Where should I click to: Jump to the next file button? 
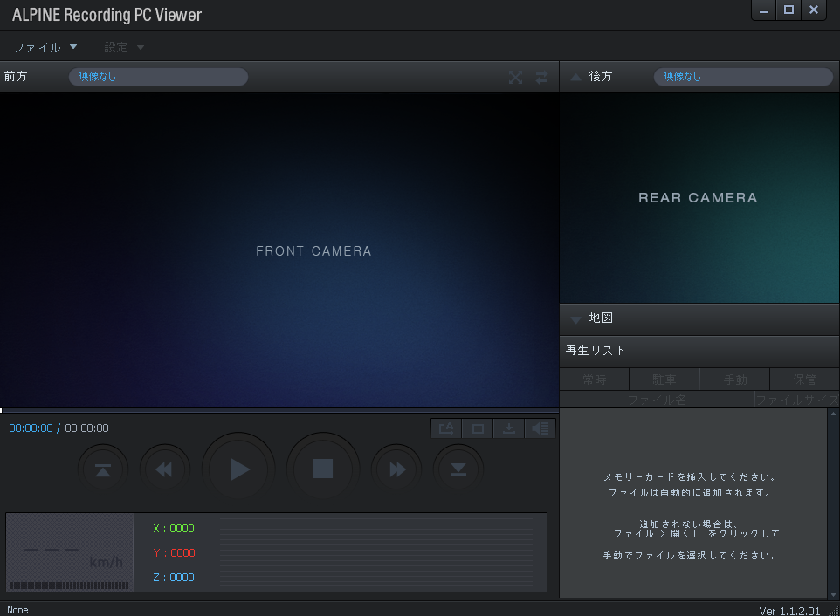pos(458,470)
